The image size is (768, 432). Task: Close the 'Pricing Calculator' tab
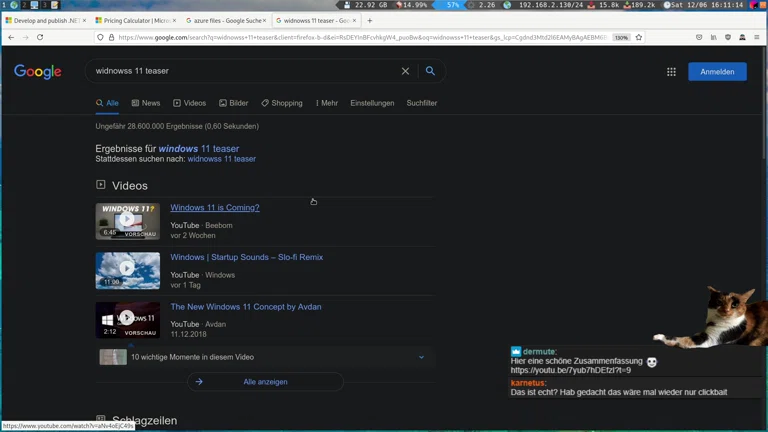coord(174,21)
